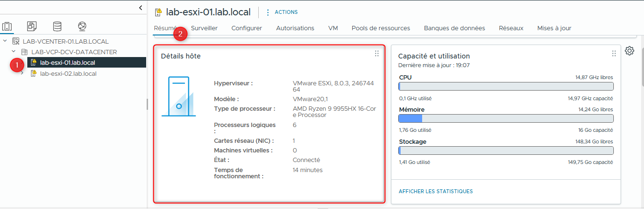Click the vertical scrollbar on the right edge
This screenshot has width=644, height=209.
642,66
